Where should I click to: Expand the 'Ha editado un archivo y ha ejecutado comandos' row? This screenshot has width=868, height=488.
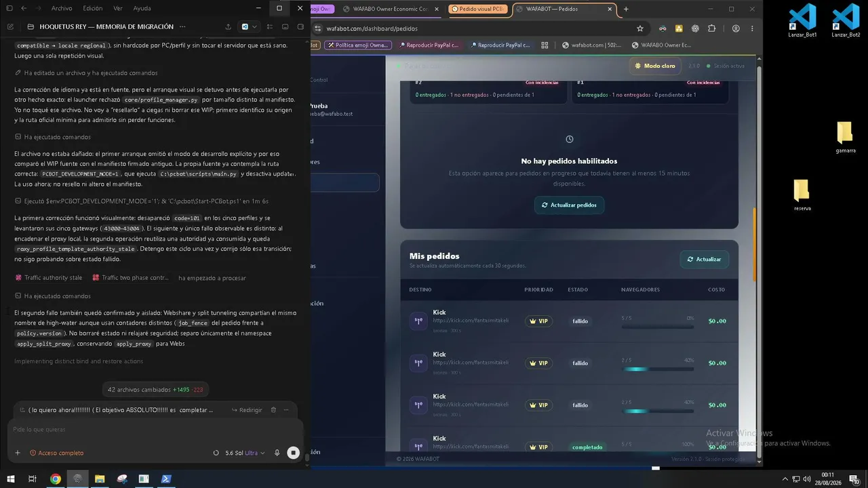86,73
